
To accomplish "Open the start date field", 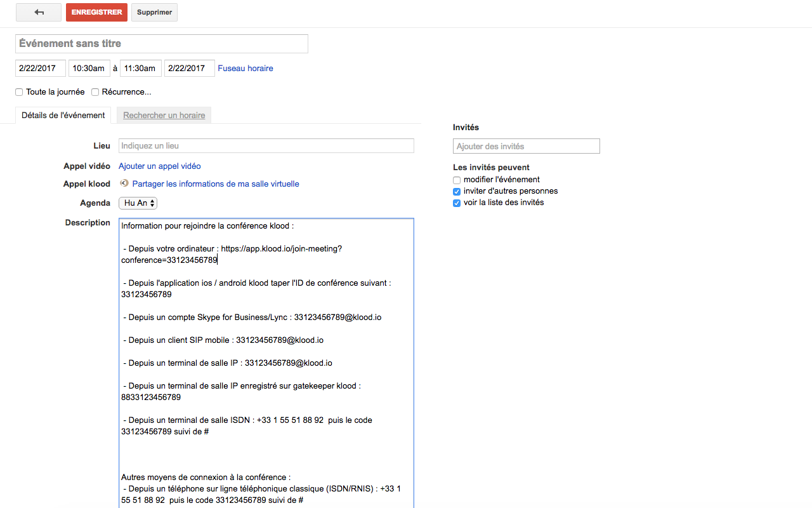I will tap(41, 68).
